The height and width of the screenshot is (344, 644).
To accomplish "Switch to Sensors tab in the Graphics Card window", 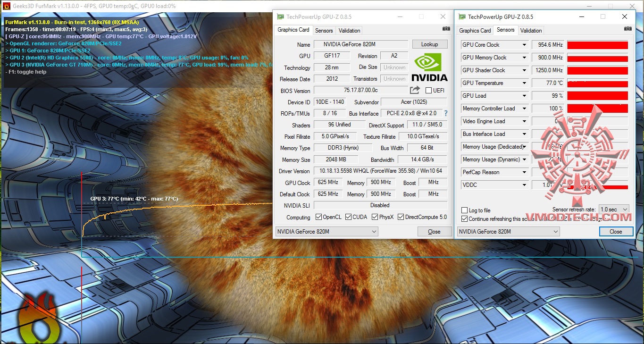I will [324, 31].
